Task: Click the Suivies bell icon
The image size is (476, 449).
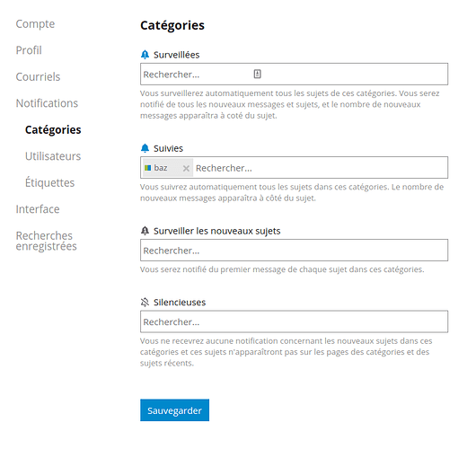Action: 145,148
